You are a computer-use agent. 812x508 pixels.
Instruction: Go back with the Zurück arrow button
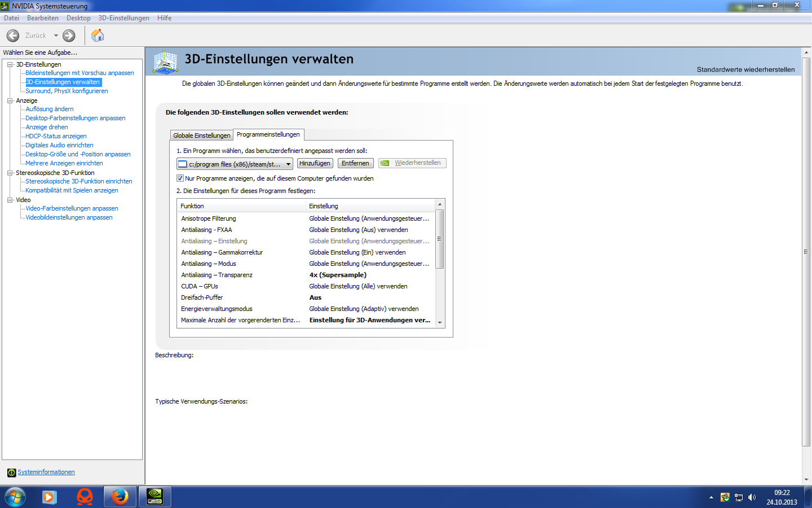pyautogui.click(x=13, y=36)
